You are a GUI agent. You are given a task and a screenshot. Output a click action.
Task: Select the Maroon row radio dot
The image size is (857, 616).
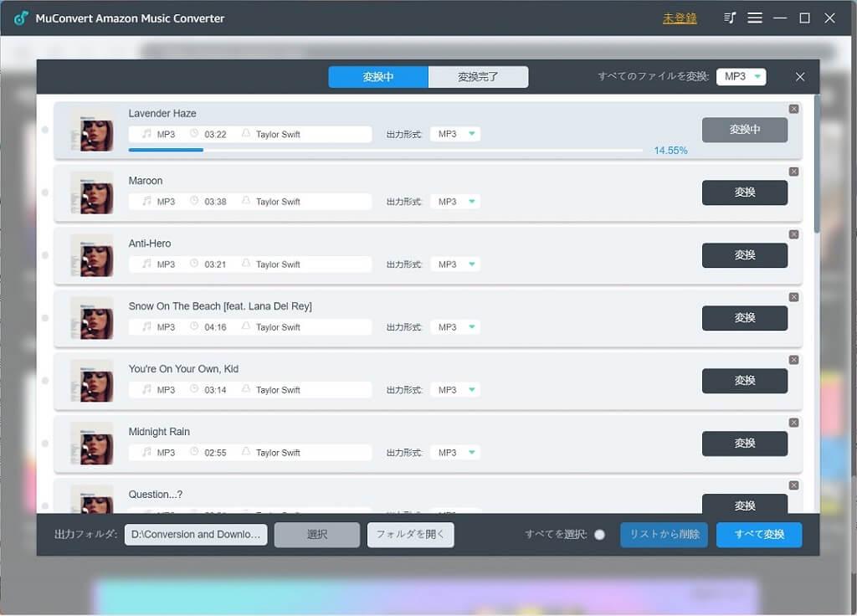[x=45, y=192]
